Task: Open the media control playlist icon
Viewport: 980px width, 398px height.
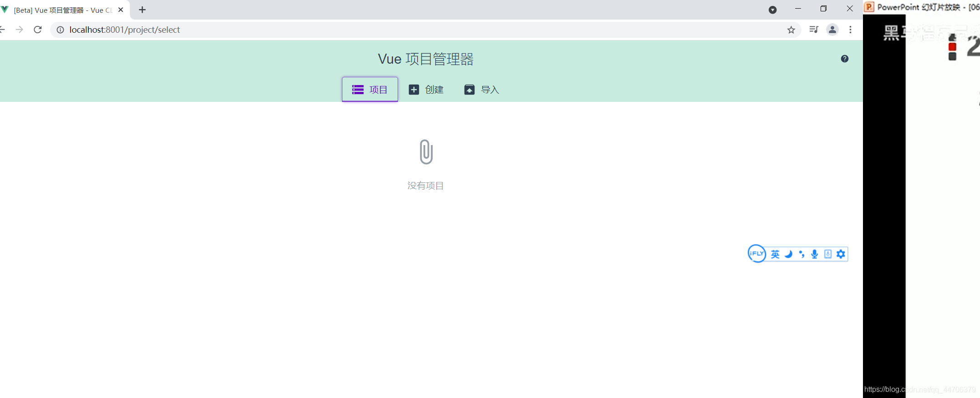Action: point(814,30)
